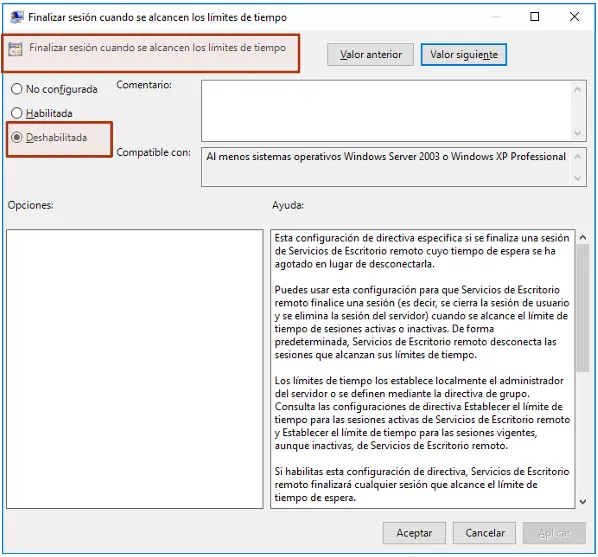Click Comentario box scroll down arrow
Viewport: 598px width, 557px height.
(x=578, y=133)
